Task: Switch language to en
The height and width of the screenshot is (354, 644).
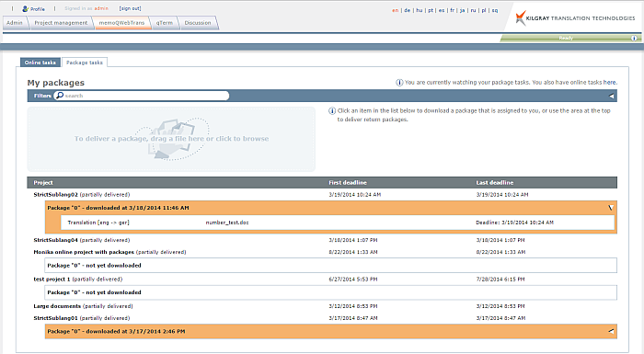Action: 395,10
